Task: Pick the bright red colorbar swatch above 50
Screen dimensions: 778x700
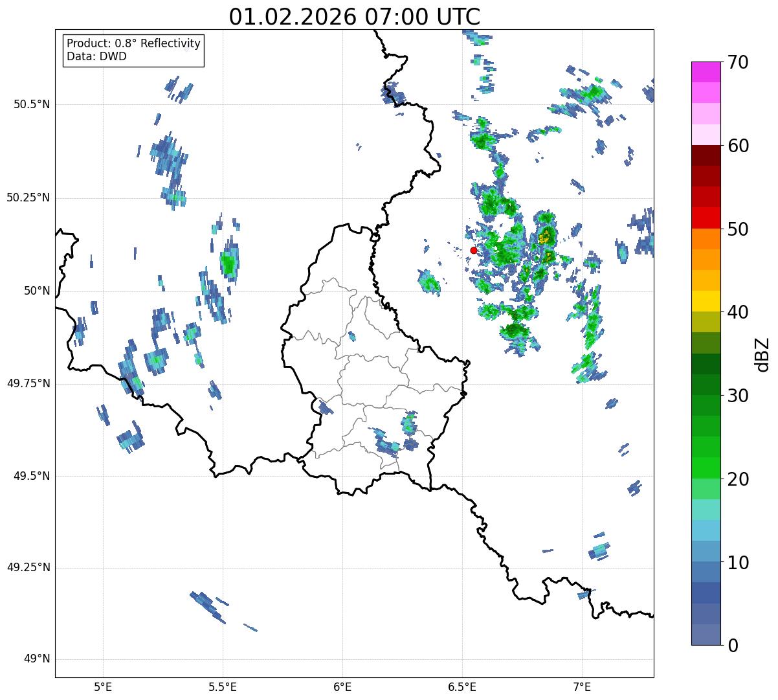Action: (x=706, y=218)
